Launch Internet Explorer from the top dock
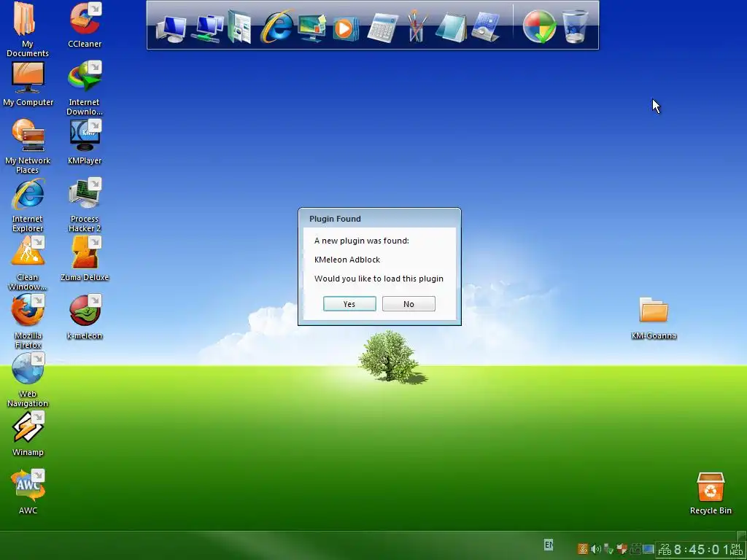Viewport: 747px width, 560px height. 276,27
